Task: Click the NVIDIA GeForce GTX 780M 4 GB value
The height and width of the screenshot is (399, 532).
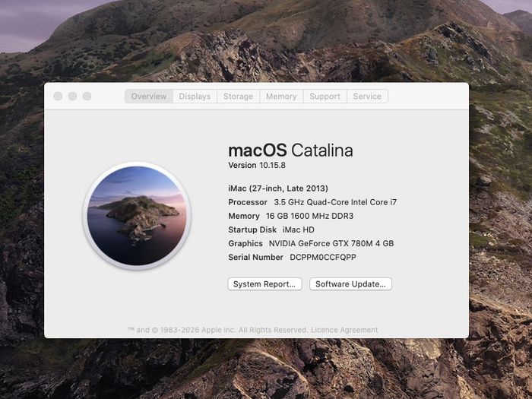Action: point(331,243)
